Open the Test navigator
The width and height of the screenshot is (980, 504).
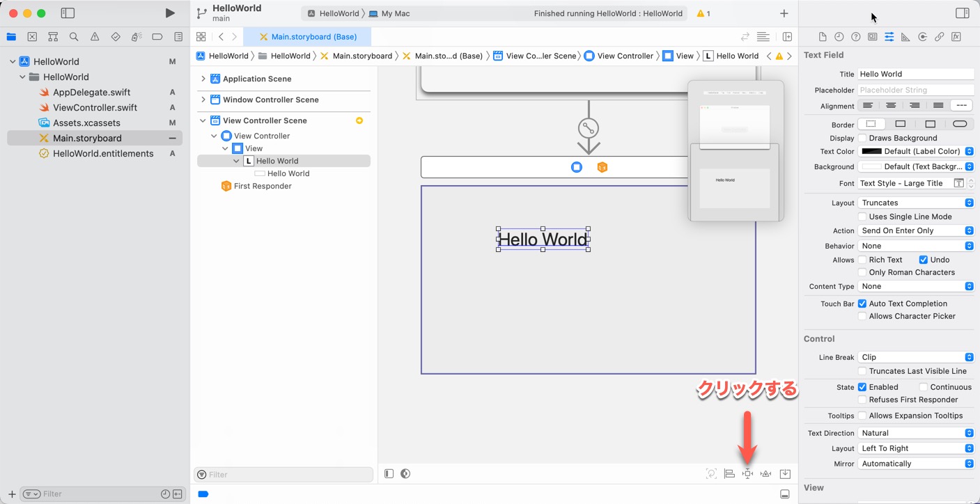(x=116, y=37)
